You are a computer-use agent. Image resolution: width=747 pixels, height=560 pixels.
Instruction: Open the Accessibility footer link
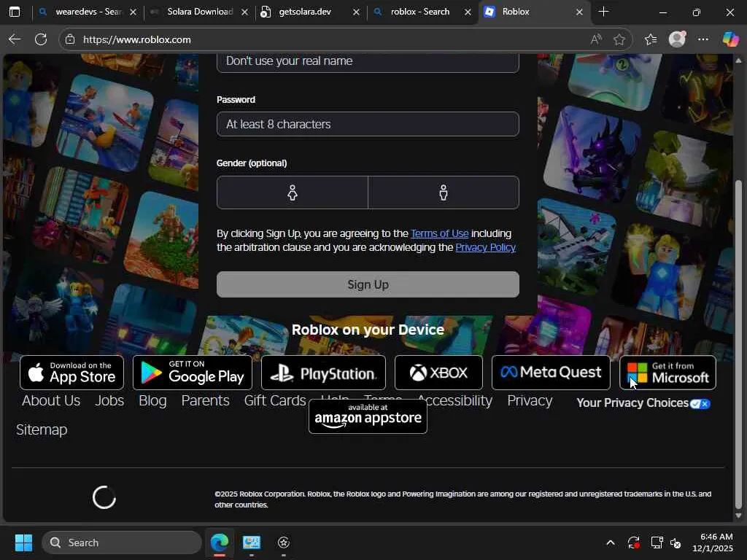(x=460, y=401)
